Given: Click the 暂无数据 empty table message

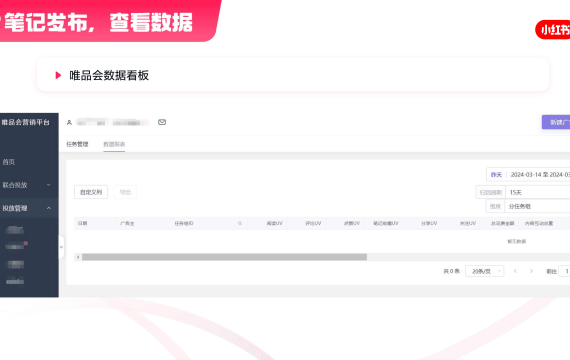Looking at the screenshot, I should [x=517, y=241].
